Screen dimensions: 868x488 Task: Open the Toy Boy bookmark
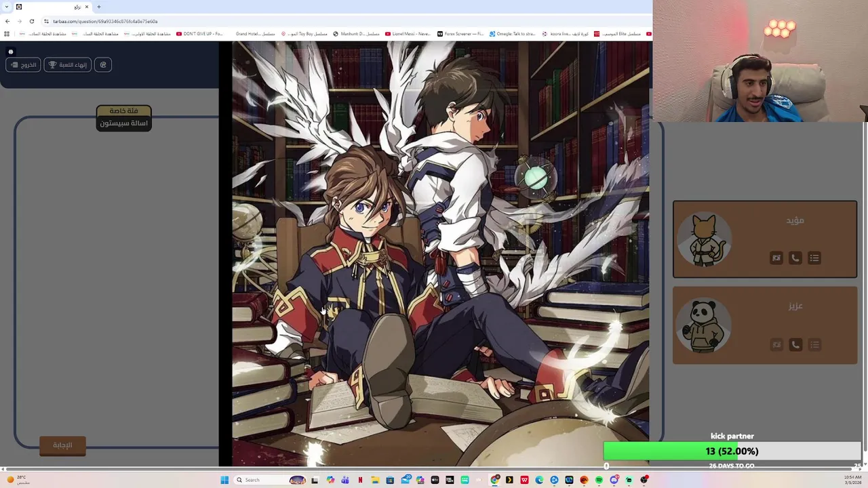[x=304, y=33]
